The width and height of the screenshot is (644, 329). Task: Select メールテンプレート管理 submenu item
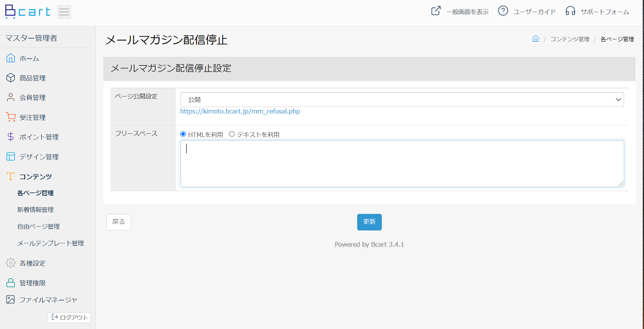[x=50, y=243]
